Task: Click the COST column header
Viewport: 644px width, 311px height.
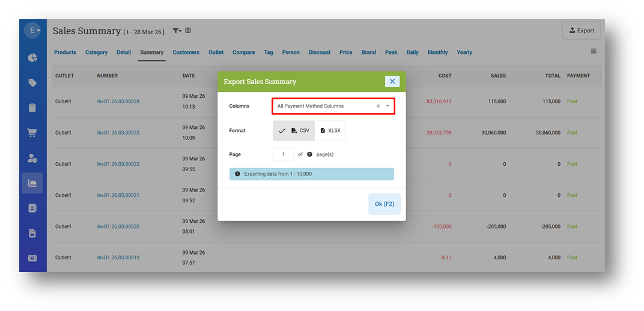Action: (x=445, y=76)
